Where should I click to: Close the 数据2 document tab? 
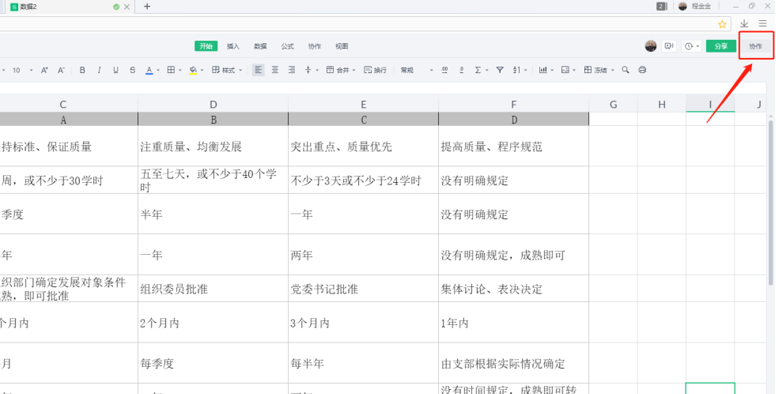(x=127, y=7)
